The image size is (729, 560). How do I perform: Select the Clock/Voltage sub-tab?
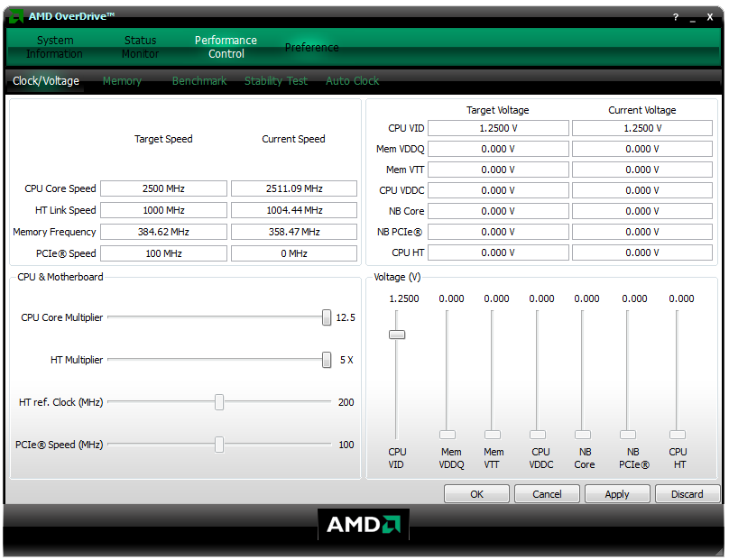[45, 81]
